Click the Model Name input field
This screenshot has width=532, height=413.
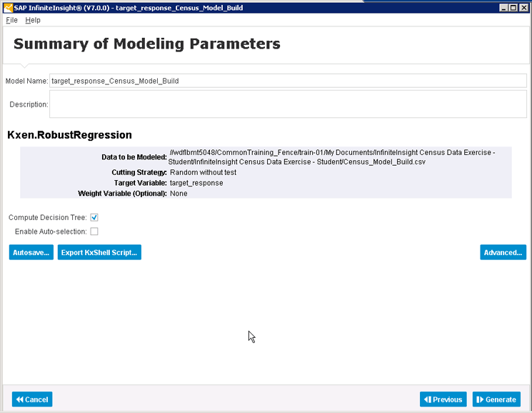[288, 81]
